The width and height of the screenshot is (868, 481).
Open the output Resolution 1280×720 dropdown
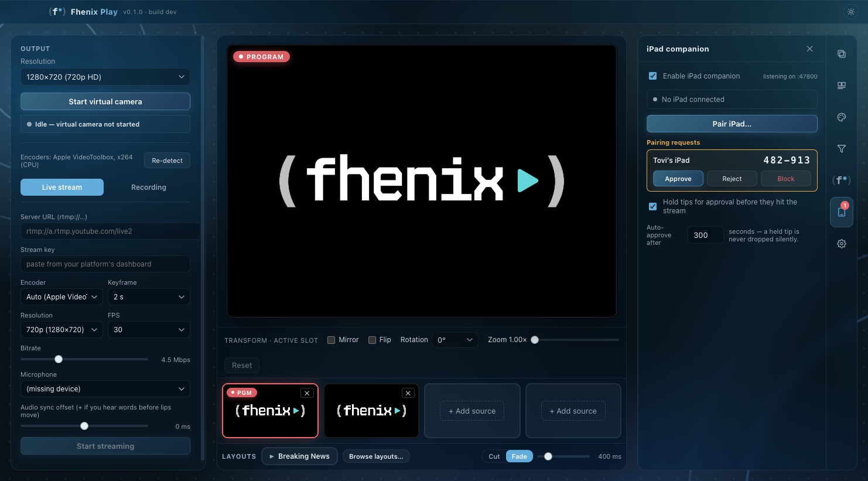(105, 77)
